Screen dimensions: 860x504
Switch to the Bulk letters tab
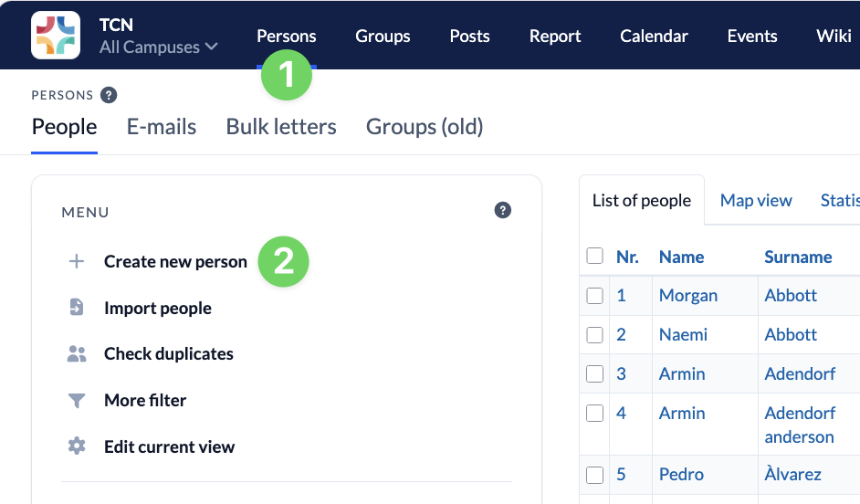[x=281, y=127]
